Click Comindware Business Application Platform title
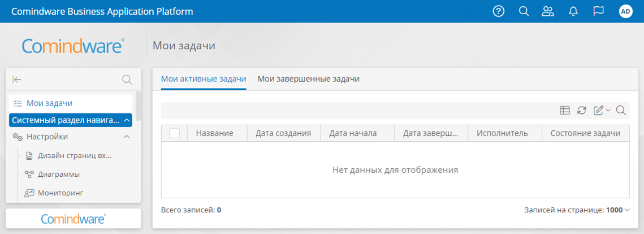Image resolution: width=644 pixels, height=234 pixels. click(x=102, y=11)
